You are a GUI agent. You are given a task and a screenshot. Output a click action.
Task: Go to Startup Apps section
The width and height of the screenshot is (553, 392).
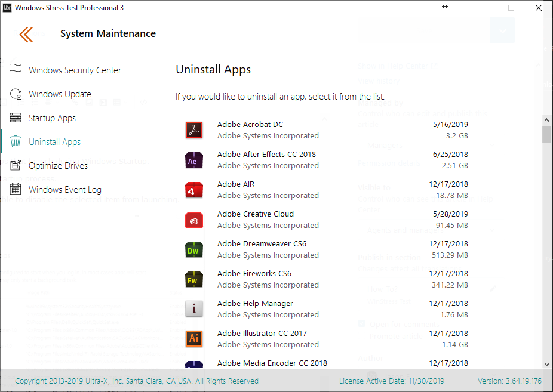coord(52,118)
